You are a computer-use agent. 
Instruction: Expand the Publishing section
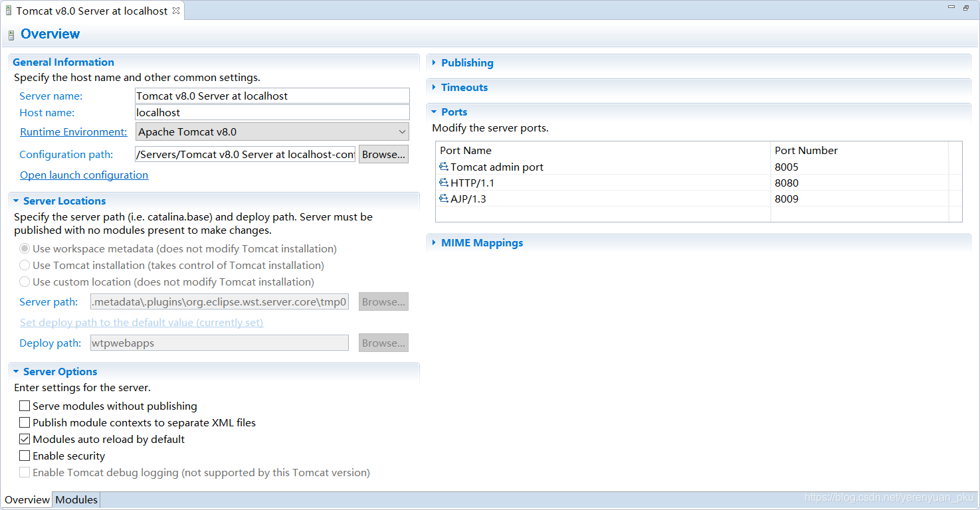click(x=434, y=62)
